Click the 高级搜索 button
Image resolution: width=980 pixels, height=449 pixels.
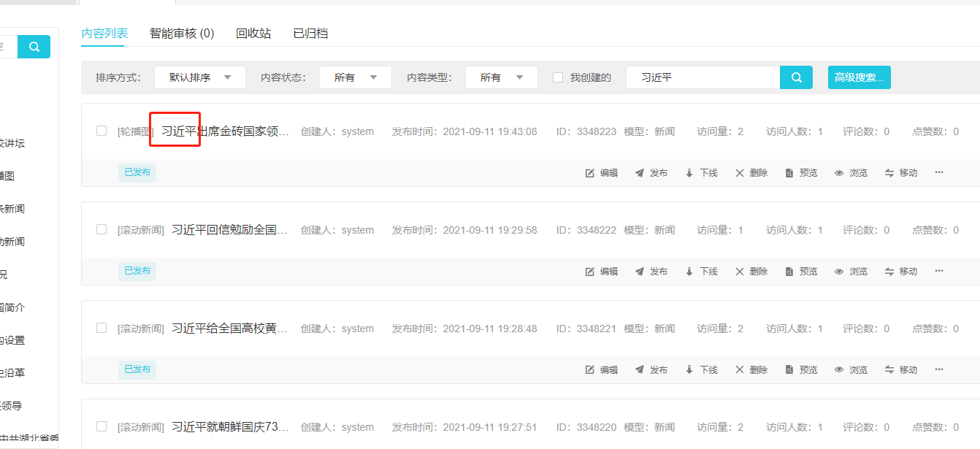[860, 77]
